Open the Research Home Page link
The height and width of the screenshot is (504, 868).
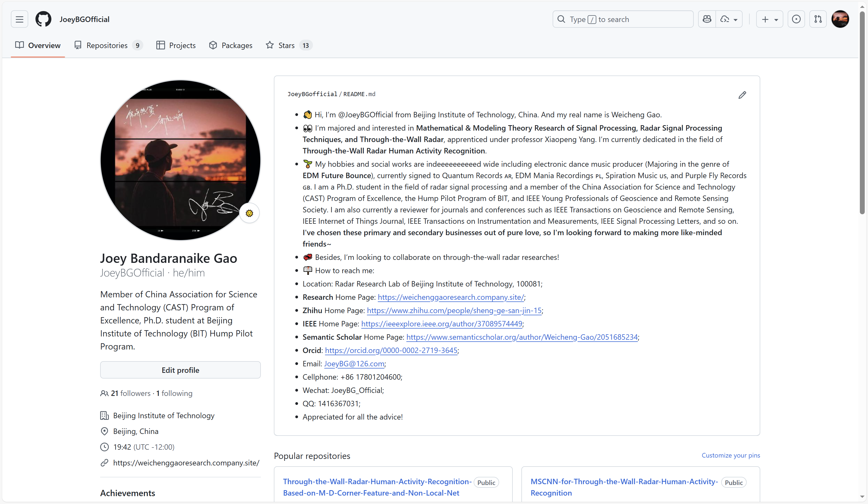(451, 297)
